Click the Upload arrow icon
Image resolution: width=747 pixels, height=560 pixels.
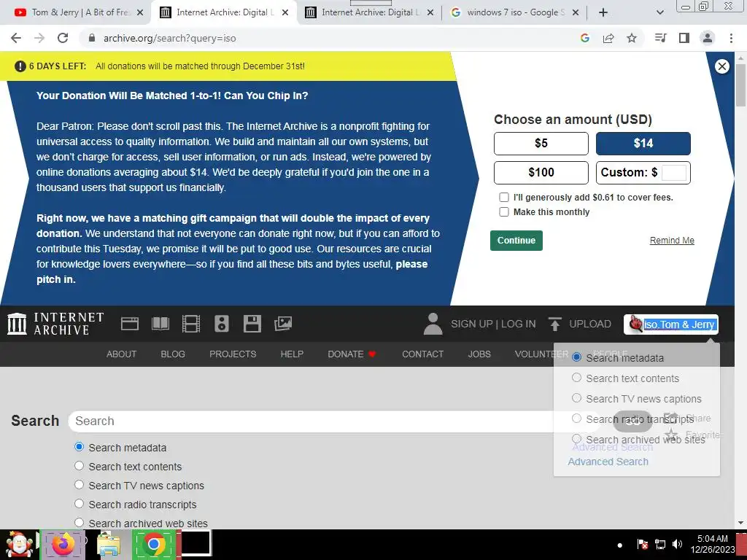(555, 324)
